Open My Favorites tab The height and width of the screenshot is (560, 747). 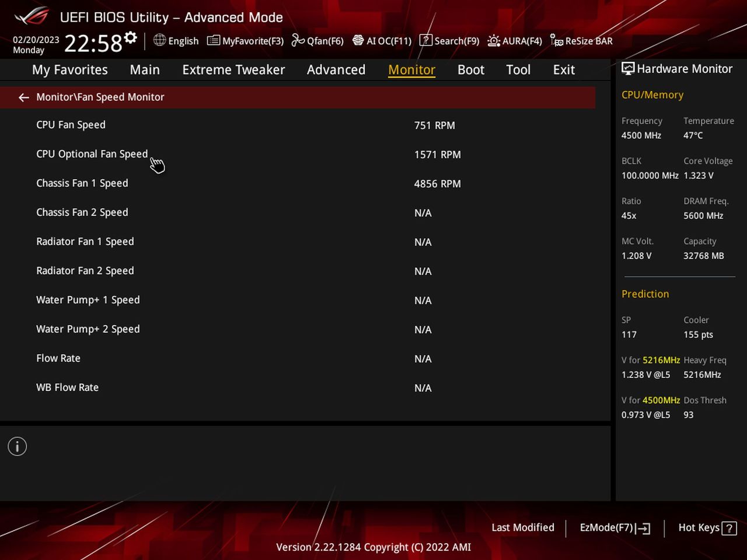pyautogui.click(x=70, y=70)
